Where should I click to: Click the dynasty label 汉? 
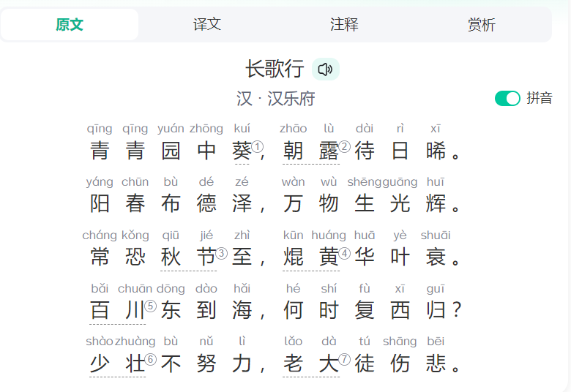(245, 99)
